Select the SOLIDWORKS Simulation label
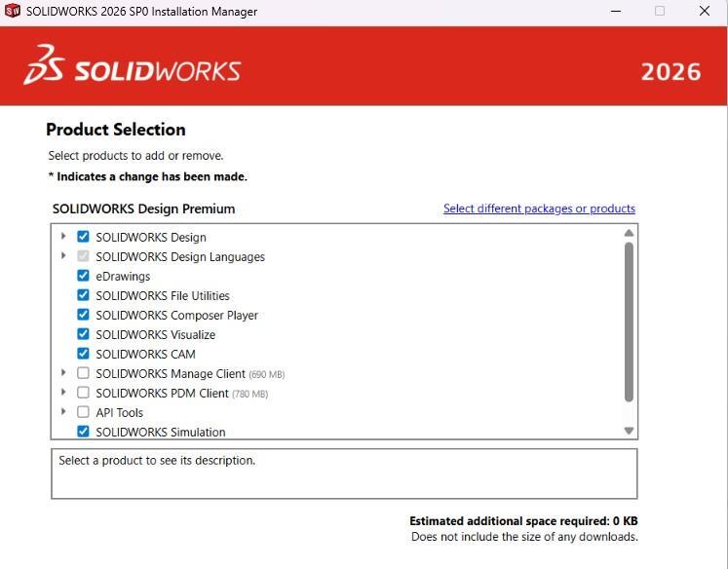The height and width of the screenshot is (569, 728). [161, 433]
